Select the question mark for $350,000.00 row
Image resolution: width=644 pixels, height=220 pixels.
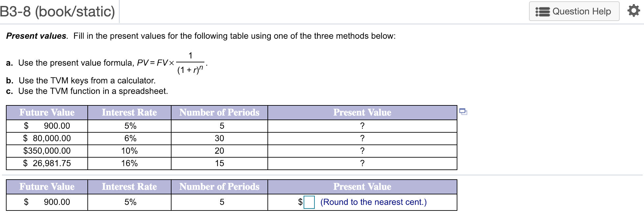coord(362,151)
